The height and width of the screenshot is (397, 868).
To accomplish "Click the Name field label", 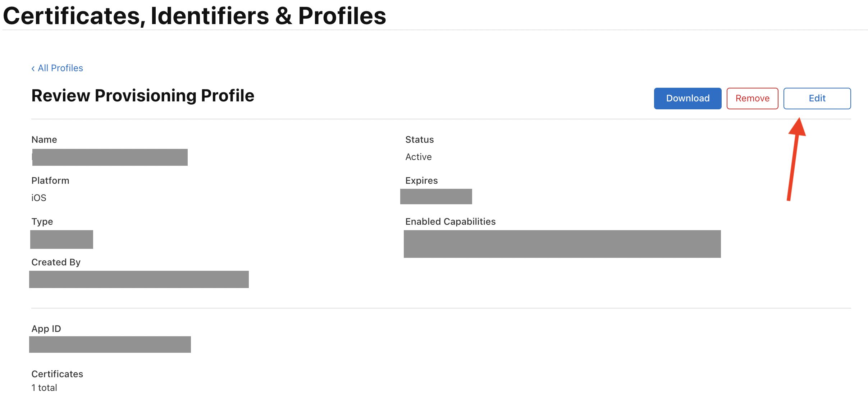I will (44, 140).
